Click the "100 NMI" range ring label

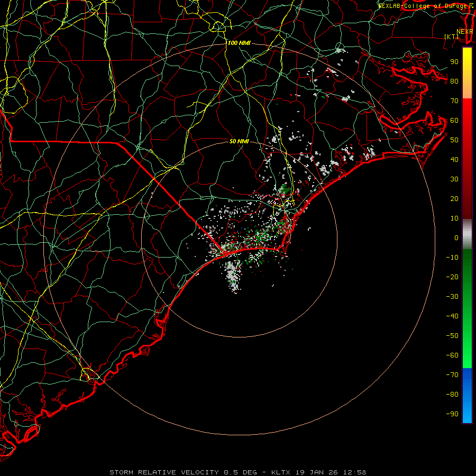pyautogui.click(x=239, y=43)
